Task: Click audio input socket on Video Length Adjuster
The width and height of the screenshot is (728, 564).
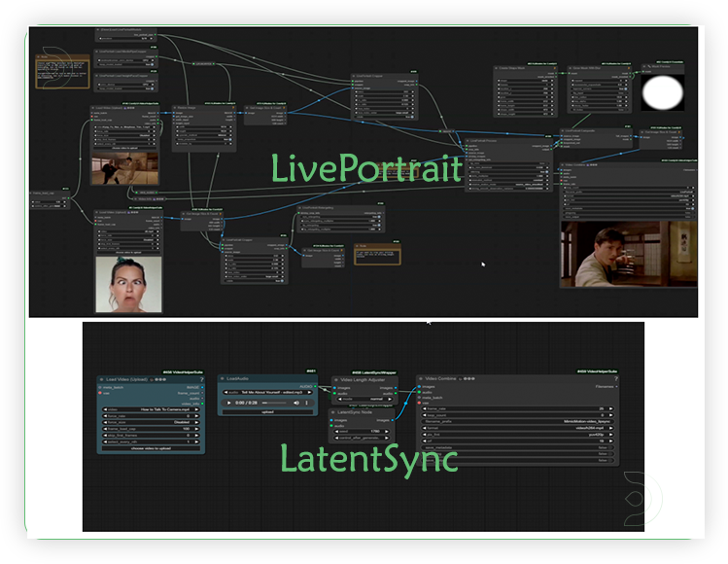Action: tap(334, 393)
